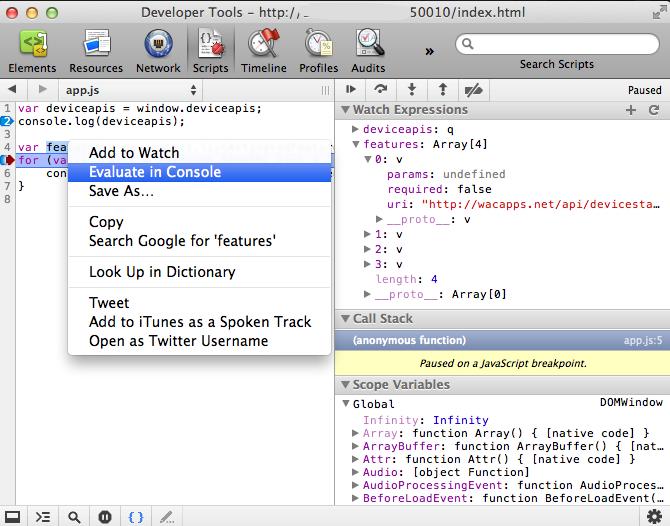Collapse the Call Stack section
This screenshot has height=526, width=670.
pyautogui.click(x=345, y=318)
